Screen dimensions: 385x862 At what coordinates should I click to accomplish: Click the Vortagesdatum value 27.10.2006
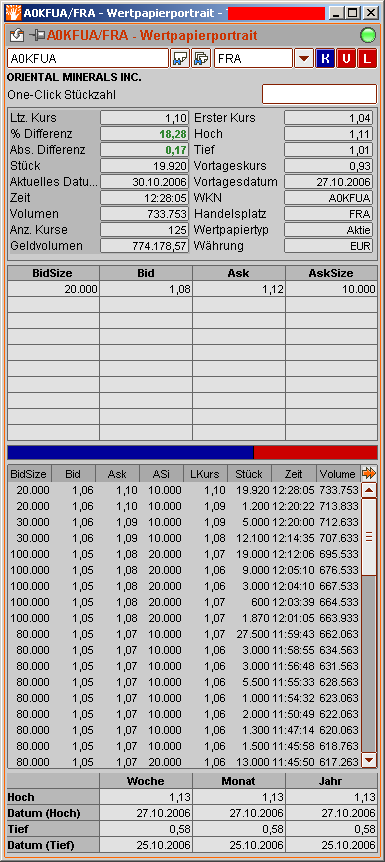328,182
